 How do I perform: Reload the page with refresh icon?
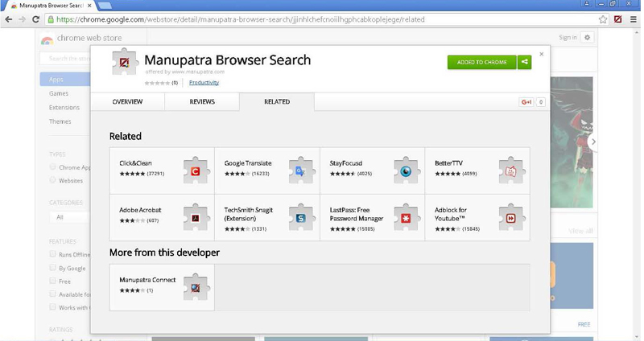[x=35, y=19]
